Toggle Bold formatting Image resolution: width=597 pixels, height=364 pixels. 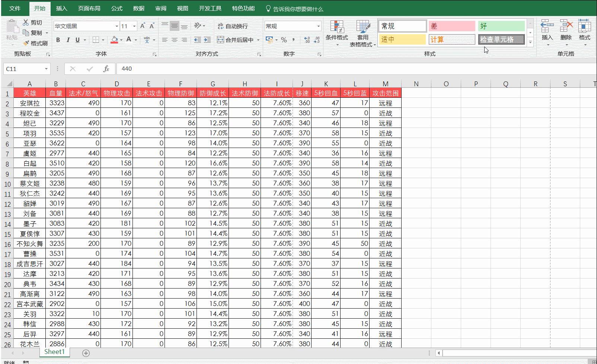coord(58,40)
